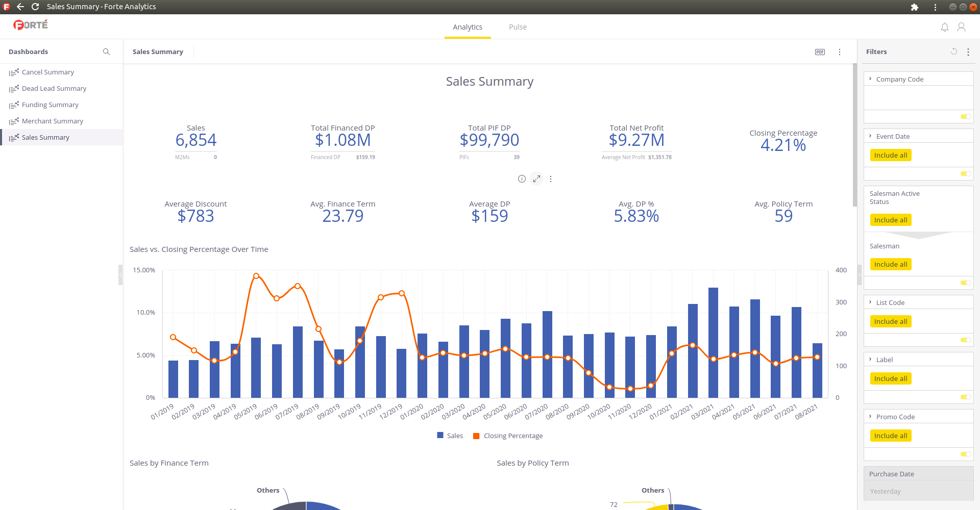Collapse the Promo Code filter chevron
This screenshot has width=980, height=510.
[870, 417]
